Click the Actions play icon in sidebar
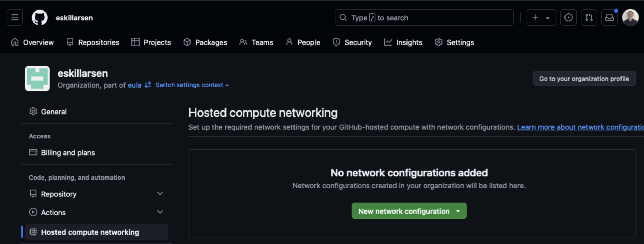 click(x=33, y=212)
